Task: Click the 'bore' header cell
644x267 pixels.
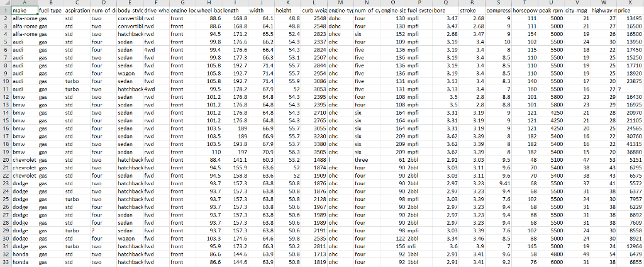Action: pyautogui.click(x=445, y=9)
